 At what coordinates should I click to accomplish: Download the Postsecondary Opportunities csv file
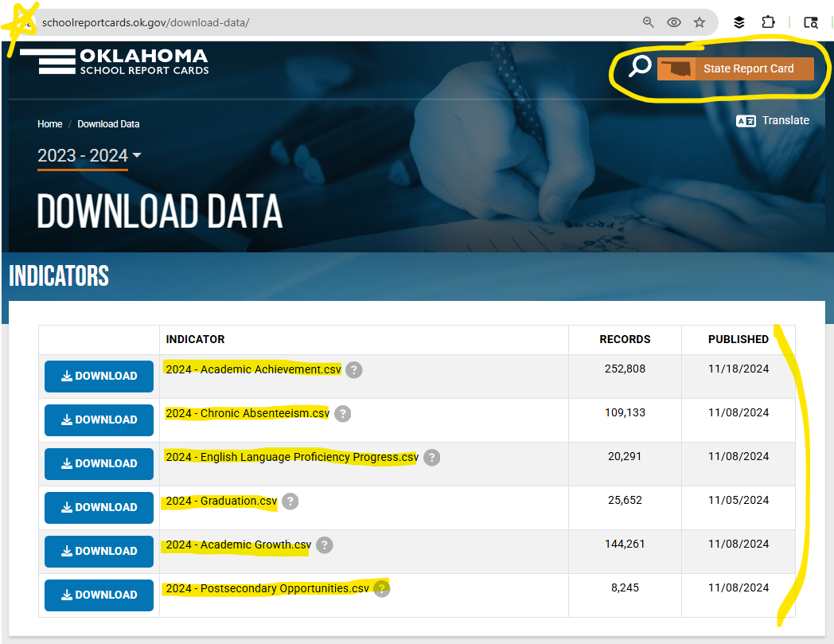(99, 595)
